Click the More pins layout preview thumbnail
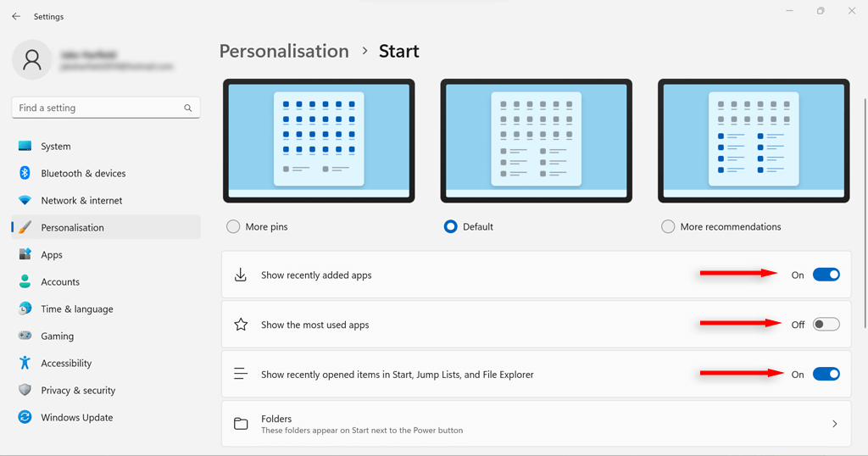This screenshot has height=456, width=868. pos(319,141)
